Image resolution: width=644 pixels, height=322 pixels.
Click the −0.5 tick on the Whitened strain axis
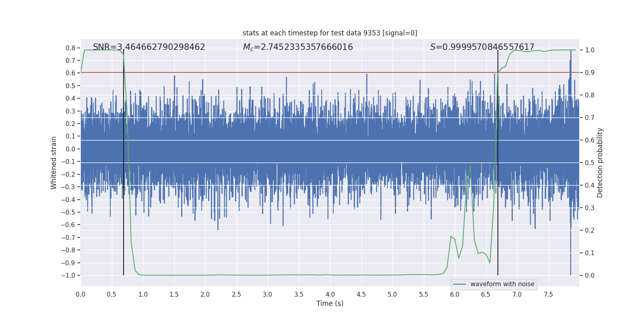click(x=68, y=212)
